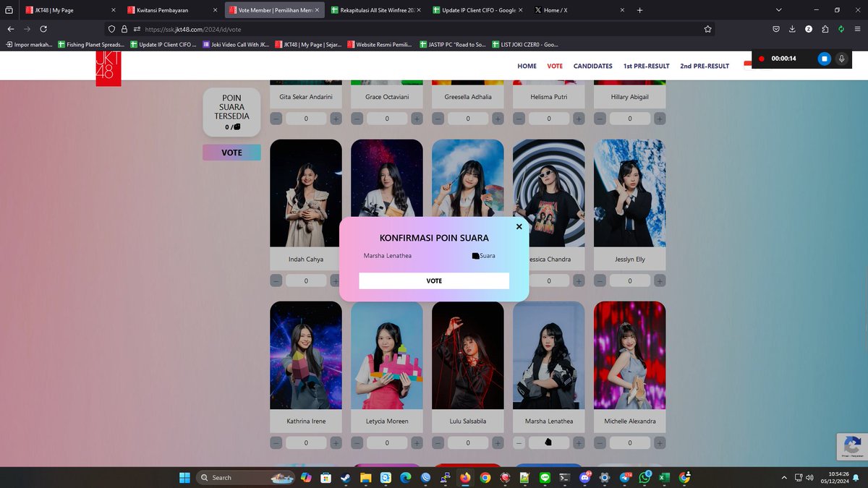
Task: Reload the current page
Action: [43, 29]
